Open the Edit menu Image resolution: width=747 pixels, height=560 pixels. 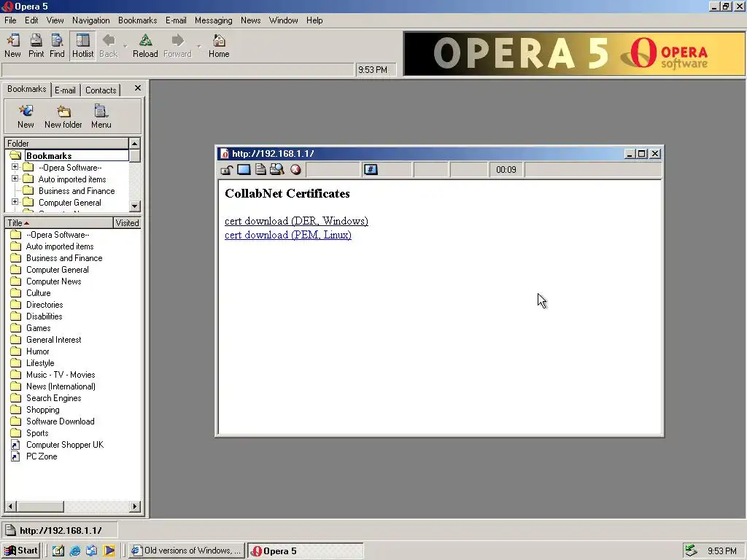31,20
